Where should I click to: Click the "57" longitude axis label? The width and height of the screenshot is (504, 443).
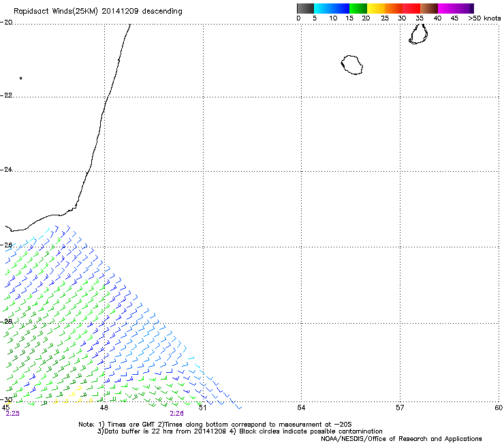[400, 408]
